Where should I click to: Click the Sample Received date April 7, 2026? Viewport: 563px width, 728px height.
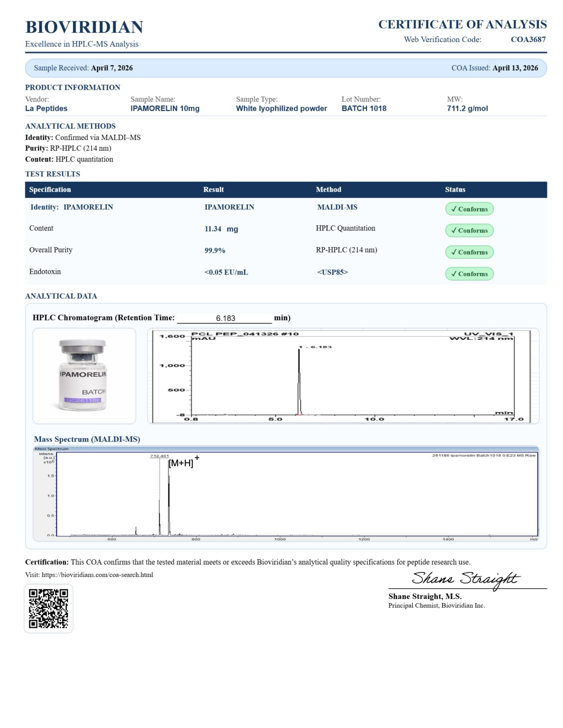point(112,68)
